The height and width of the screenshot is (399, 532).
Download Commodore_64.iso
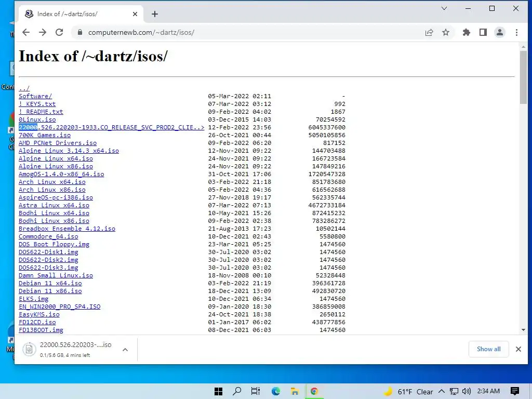(48, 236)
